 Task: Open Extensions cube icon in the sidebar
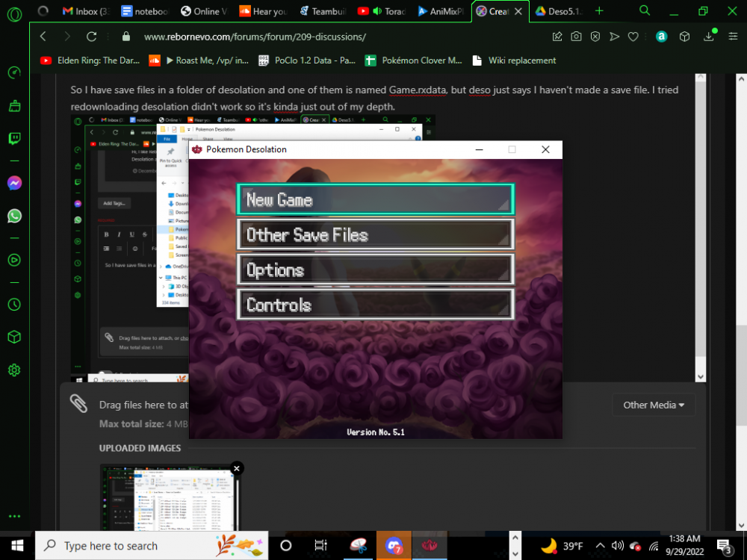click(14, 337)
